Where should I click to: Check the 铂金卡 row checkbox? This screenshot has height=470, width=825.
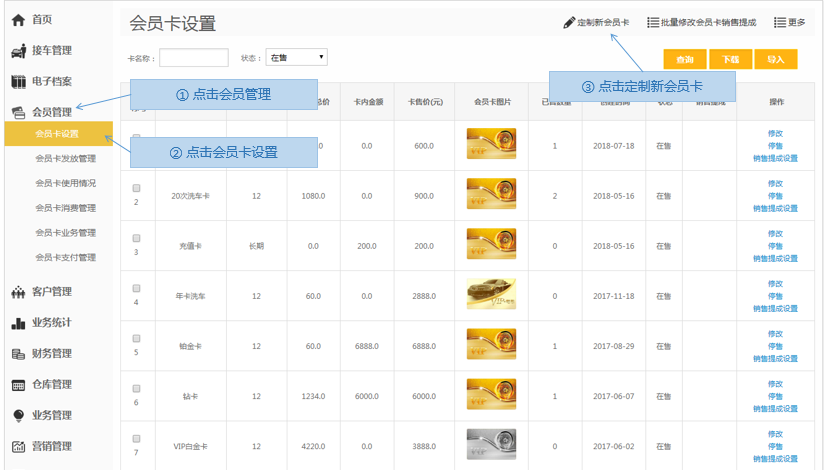tap(137, 338)
